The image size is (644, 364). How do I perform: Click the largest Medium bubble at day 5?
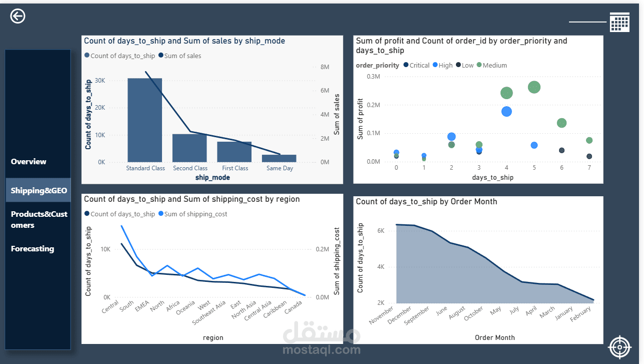534,87
